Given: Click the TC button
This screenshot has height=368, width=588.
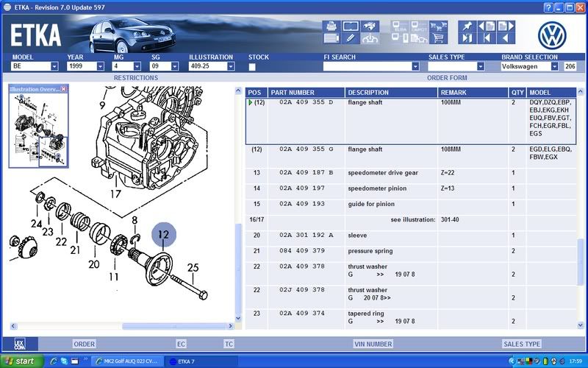Looking at the screenshot, I should (x=229, y=344).
